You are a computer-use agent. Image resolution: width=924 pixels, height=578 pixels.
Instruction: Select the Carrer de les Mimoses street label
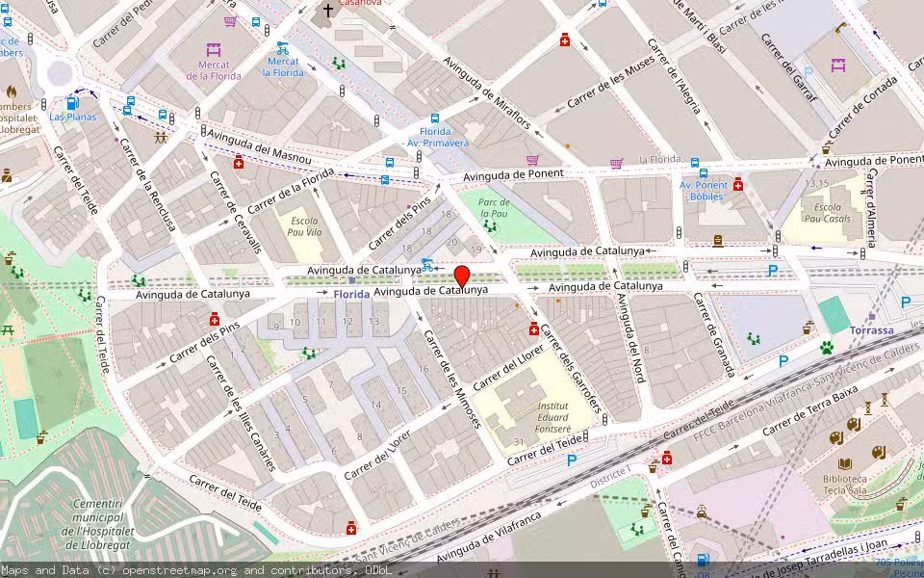[x=452, y=380]
